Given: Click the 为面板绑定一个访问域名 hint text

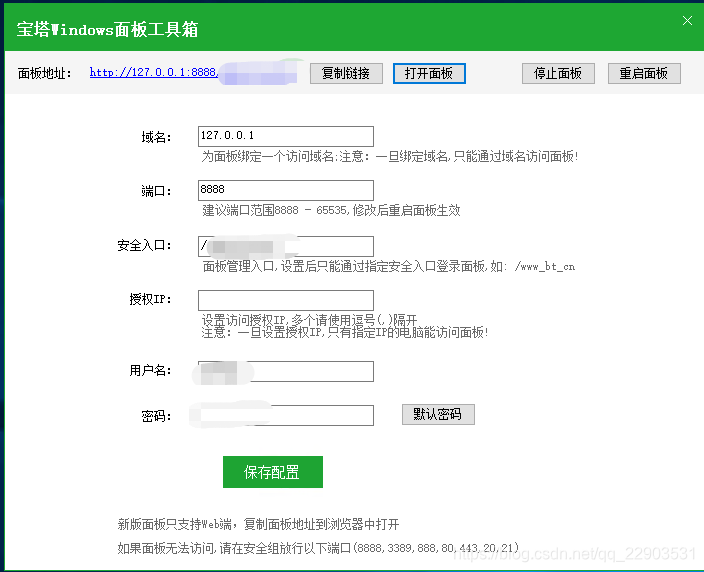Looking at the screenshot, I should point(390,157).
